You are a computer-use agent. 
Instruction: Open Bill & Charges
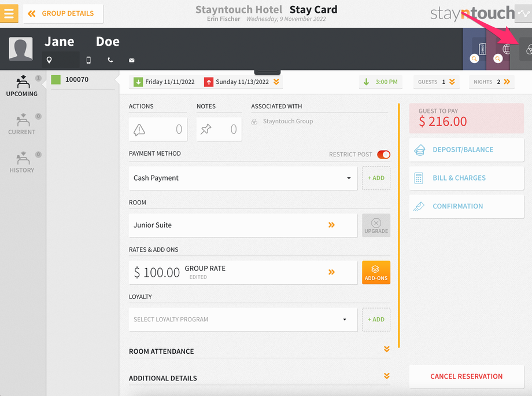click(467, 178)
